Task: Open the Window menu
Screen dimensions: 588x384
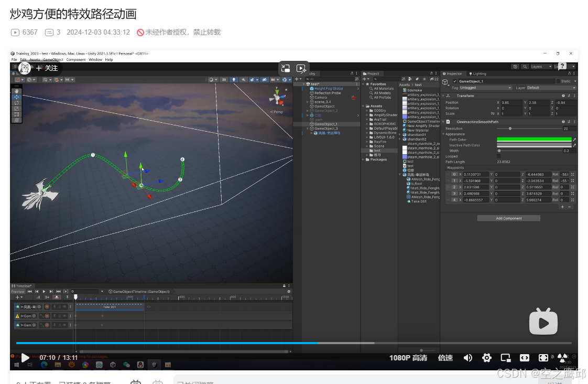Action: [95, 60]
